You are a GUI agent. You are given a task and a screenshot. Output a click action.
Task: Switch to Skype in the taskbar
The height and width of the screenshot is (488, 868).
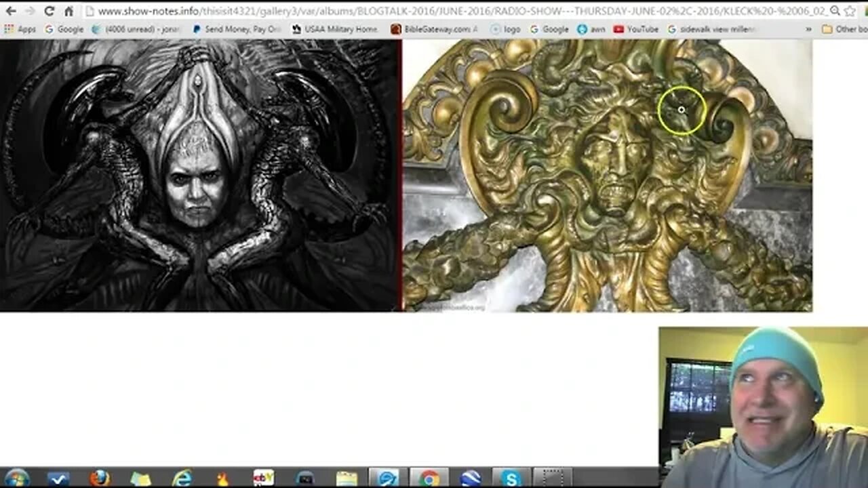(511, 478)
